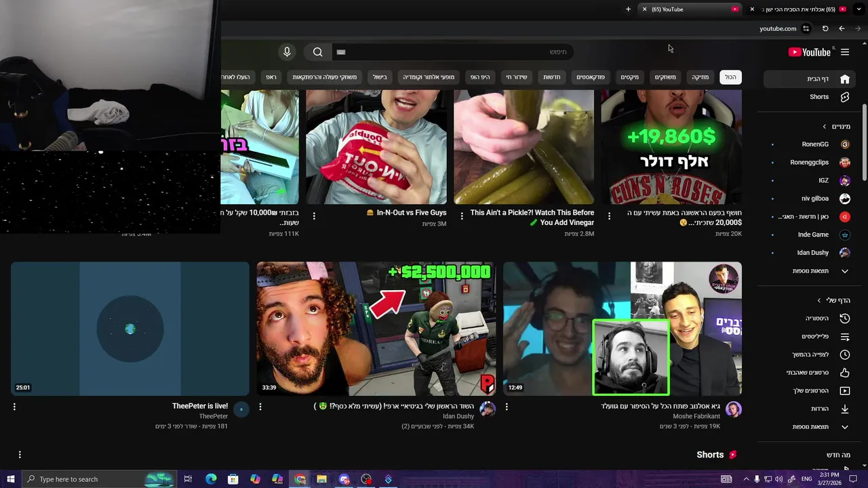Open Idan Dushy subscription in sidebar
Image resolution: width=868 pixels, height=488 pixels.
[811, 253]
